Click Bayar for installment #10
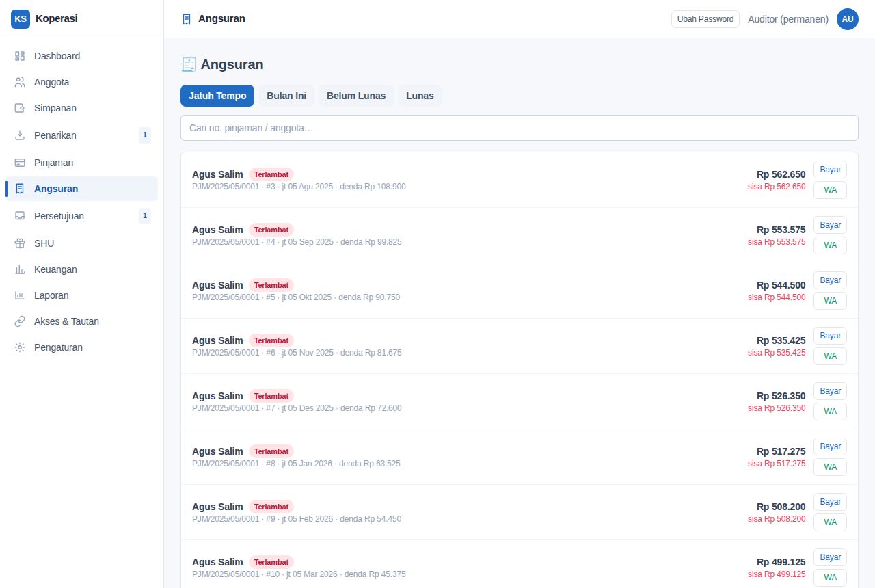875x588 pixels. [x=830, y=557]
